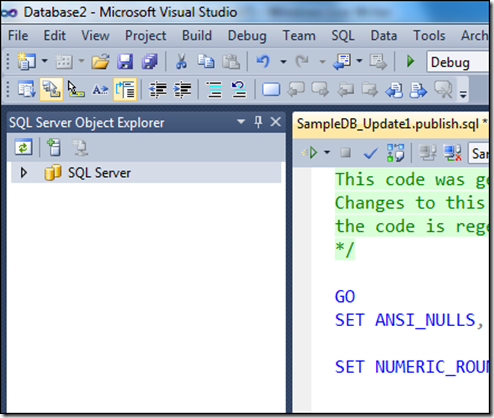The height and width of the screenshot is (418, 494).
Task: Click the greyed-out server icon next to Add SQL Server
Action: tap(79, 147)
